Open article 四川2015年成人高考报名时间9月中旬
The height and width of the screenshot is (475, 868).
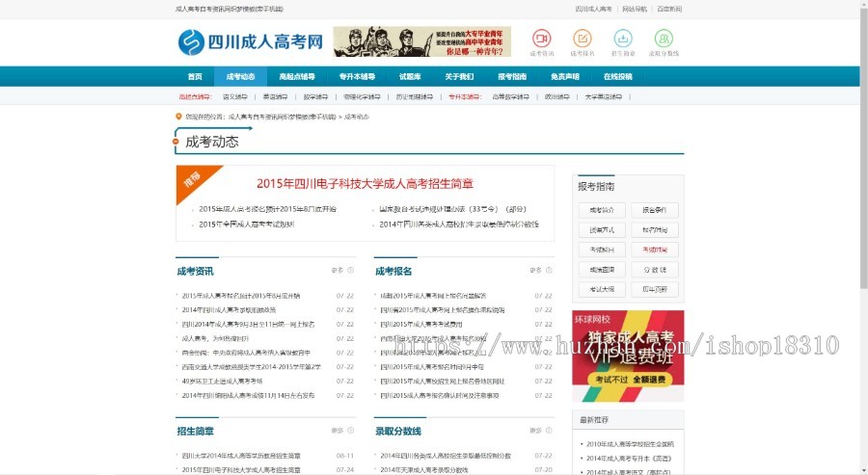(x=432, y=367)
